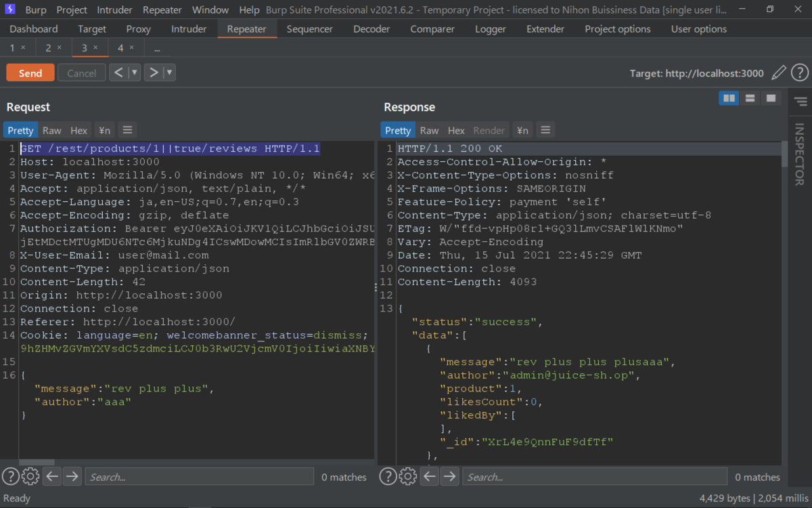Go forward in request history
Image resolution: width=812 pixels, height=508 pixels.
click(x=154, y=72)
